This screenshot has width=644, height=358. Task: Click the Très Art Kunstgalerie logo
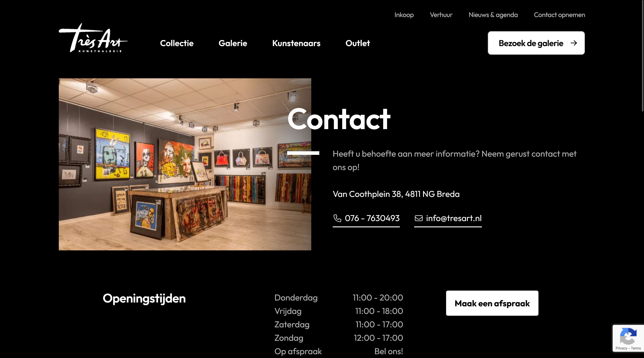click(93, 38)
